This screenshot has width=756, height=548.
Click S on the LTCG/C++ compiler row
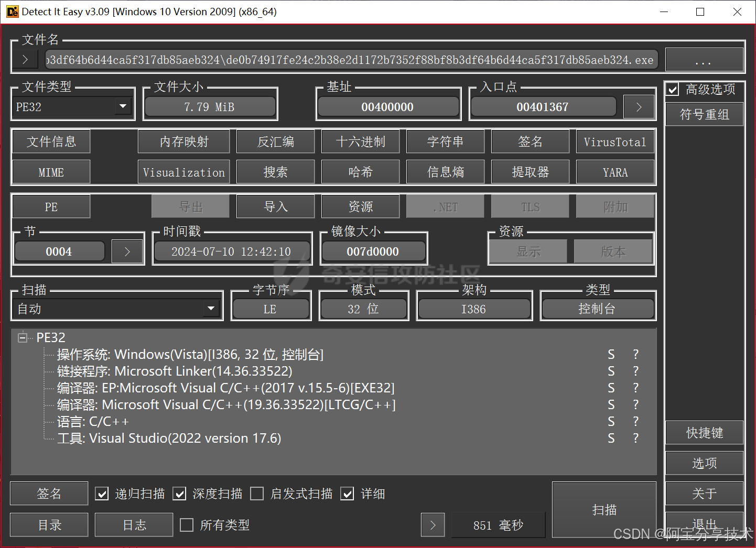tap(611, 405)
